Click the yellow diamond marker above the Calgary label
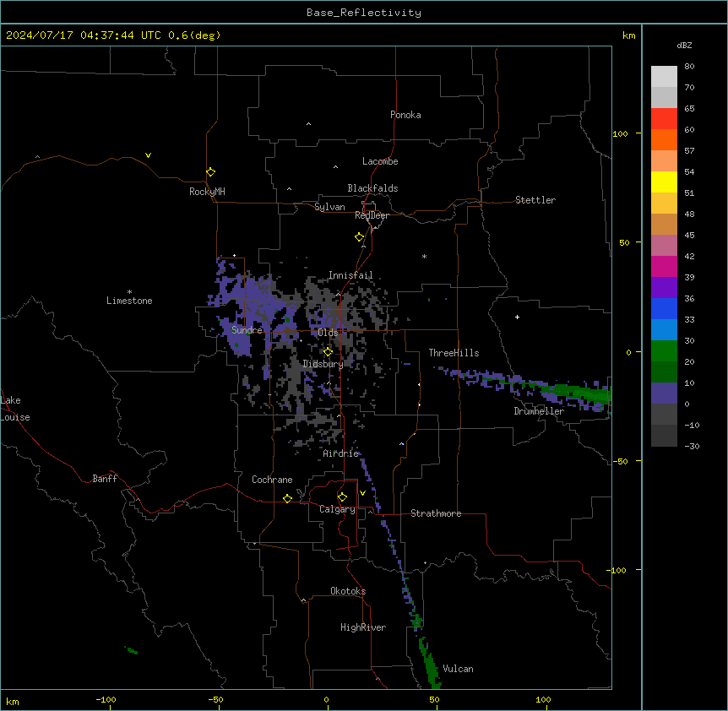728x711 pixels. click(342, 497)
